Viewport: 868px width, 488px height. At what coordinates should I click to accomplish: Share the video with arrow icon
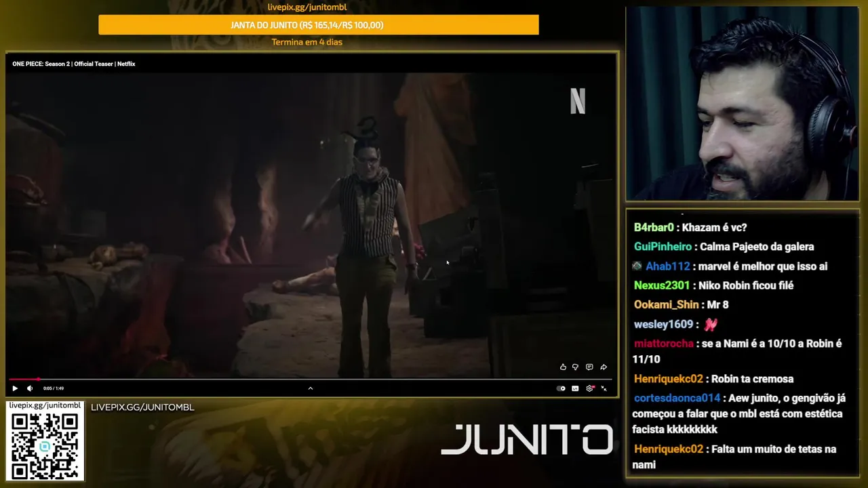604,367
